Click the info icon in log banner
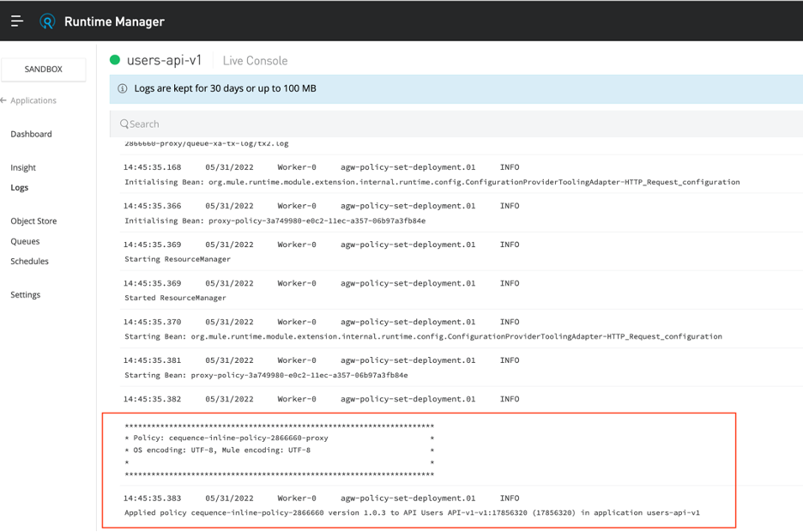 click(123, 88)
